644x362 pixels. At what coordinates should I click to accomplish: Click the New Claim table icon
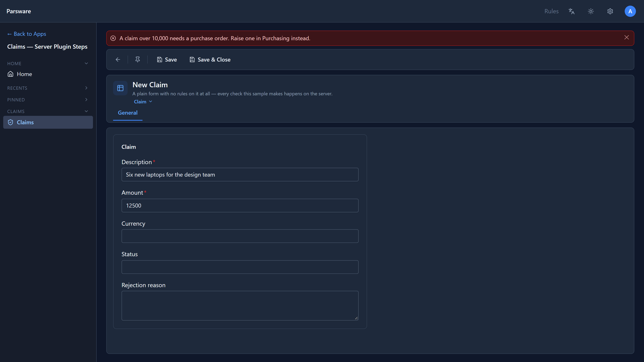click(x=120, y=88)
